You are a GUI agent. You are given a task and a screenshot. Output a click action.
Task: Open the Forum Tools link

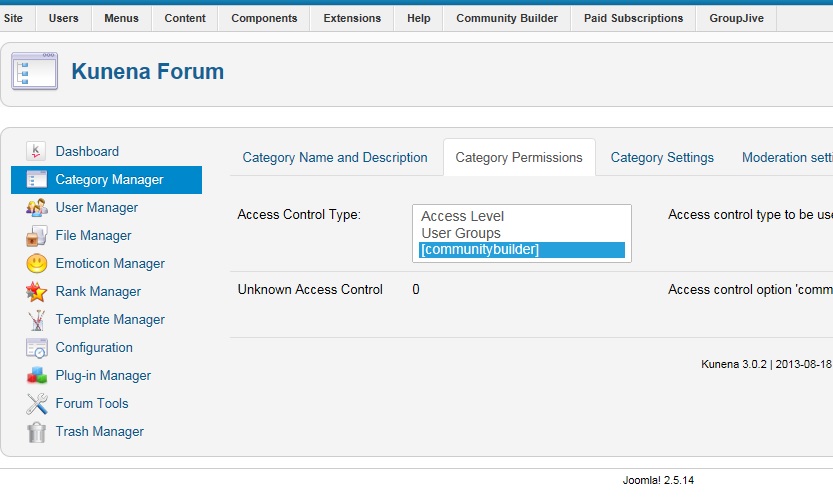pos(92,403)
